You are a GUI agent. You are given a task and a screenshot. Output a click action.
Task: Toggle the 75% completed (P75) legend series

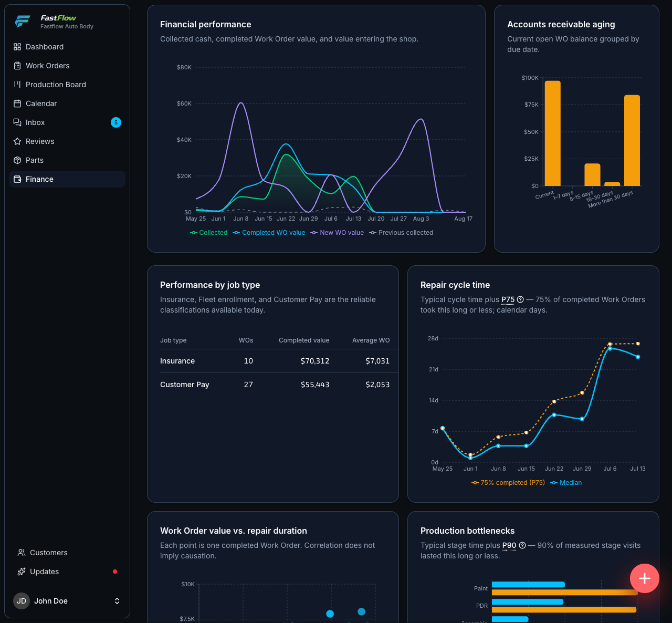[x=508, y=483]
